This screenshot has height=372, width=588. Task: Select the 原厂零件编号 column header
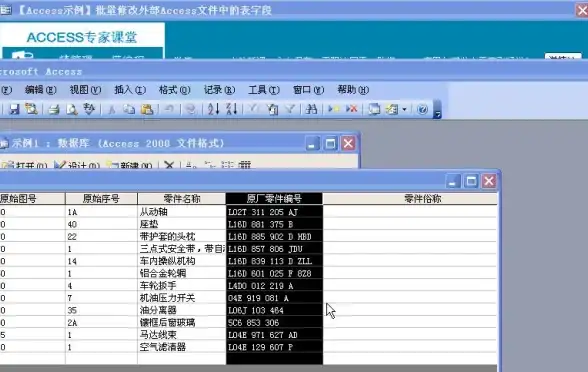pos(274,199)
